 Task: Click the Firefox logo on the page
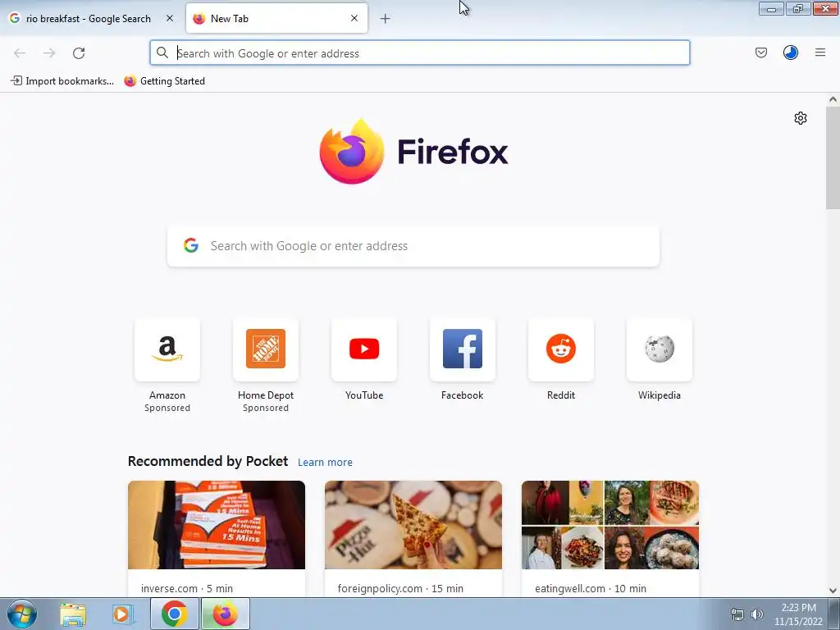click(352, 152)
